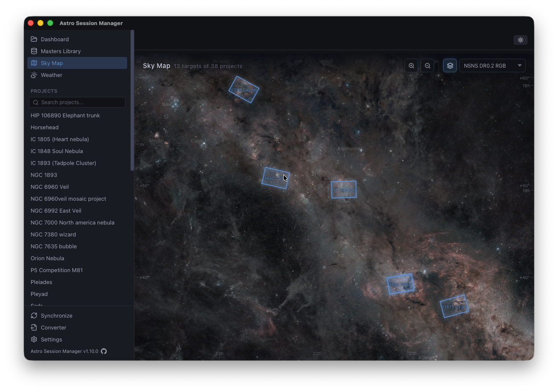Toggle the map layers overlay
The height and width of the screenshot is (392, 558).
(450, 65)
